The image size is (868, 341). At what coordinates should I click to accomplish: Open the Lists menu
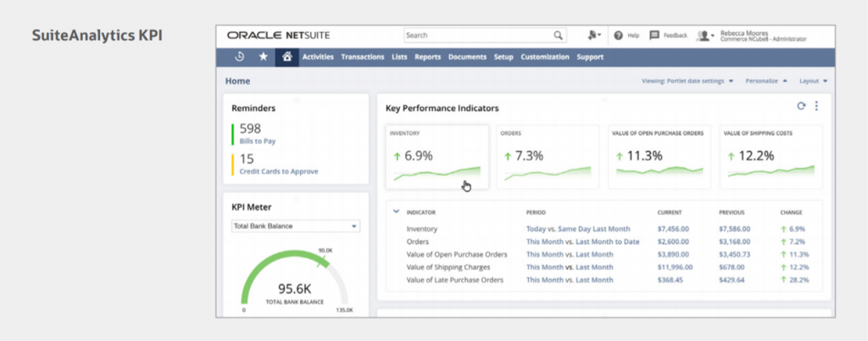tap(399, 57)
